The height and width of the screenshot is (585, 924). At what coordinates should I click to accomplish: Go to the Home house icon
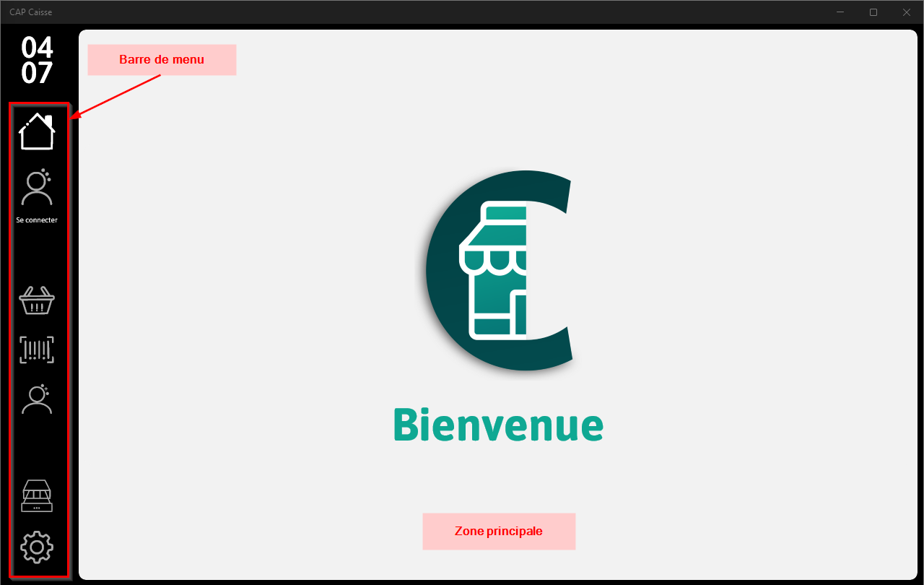click(37, 131)
